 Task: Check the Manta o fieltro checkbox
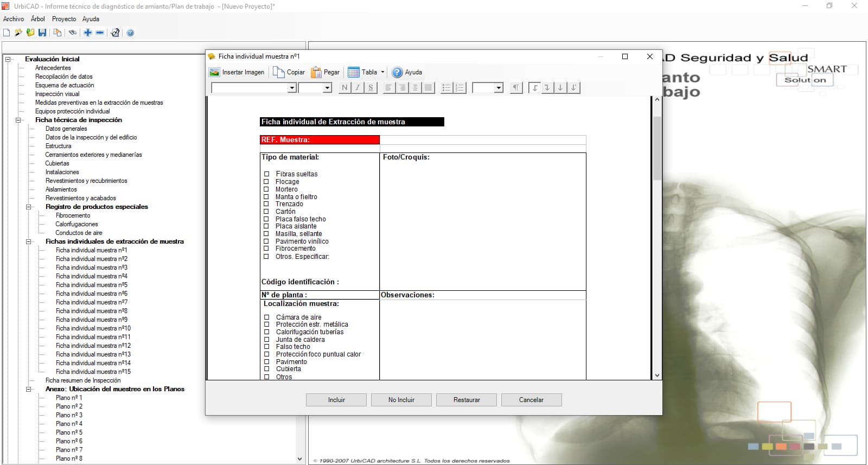tap(266, 197)
